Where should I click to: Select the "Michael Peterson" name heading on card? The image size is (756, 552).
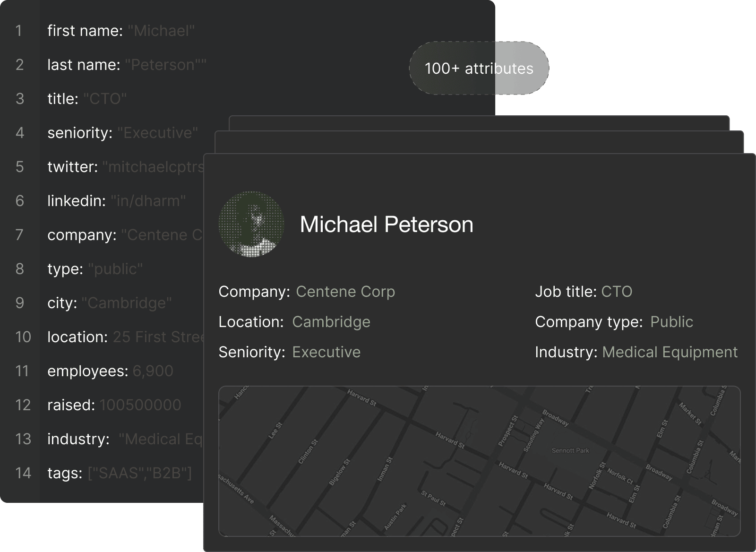pyautogui.click(x=386, y=224)
